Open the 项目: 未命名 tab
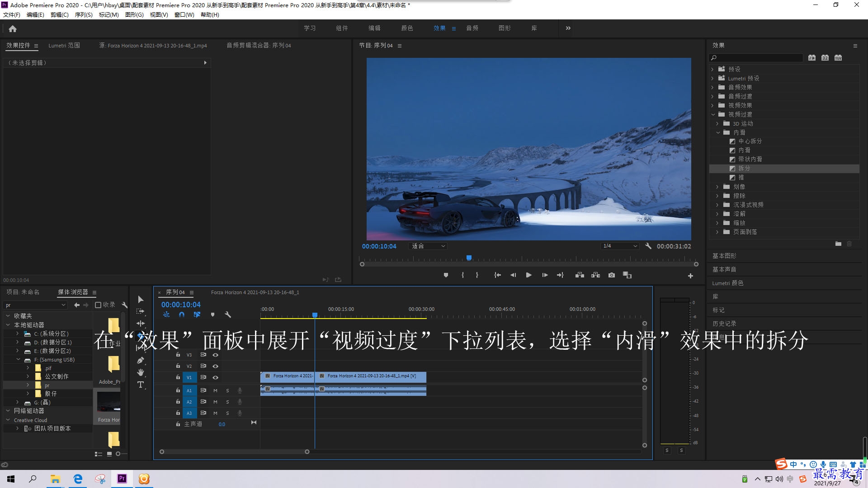 coord(23,292)
